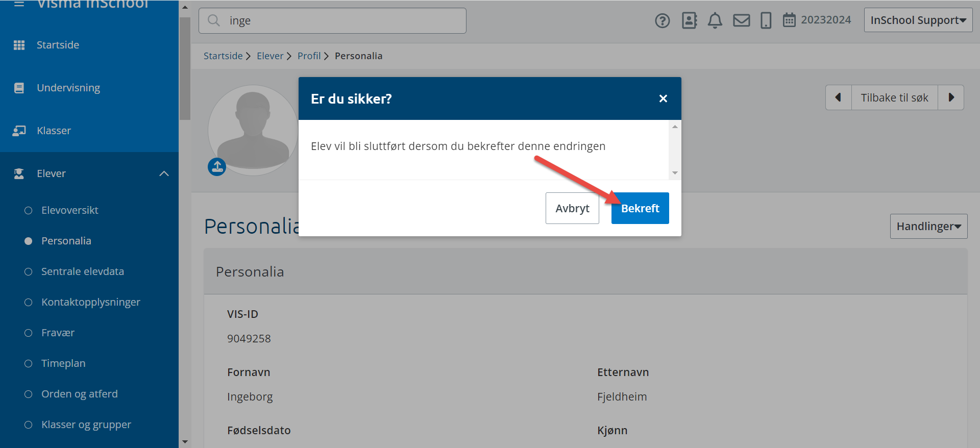The height and width of the screenshot is (448, 980).
Task: Click the magnifying glass search icon
Action: point(214,20)
